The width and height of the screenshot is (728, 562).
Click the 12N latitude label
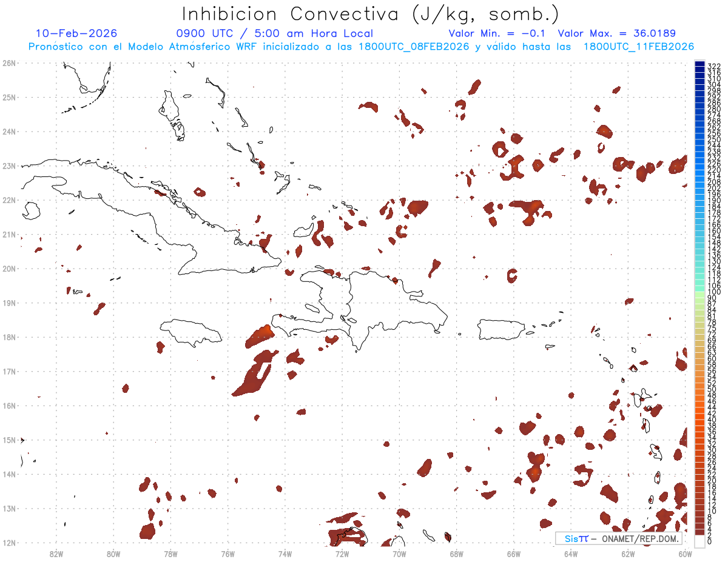[x=9, y=543]
